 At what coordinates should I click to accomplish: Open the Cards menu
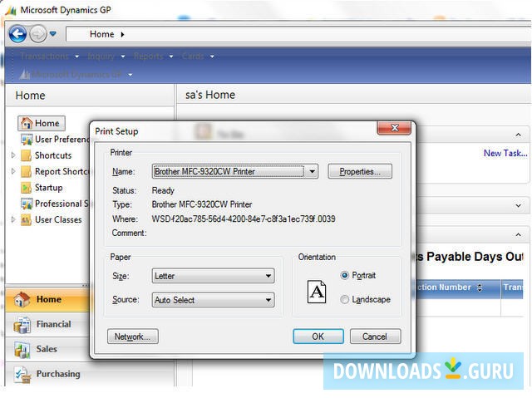198,56
